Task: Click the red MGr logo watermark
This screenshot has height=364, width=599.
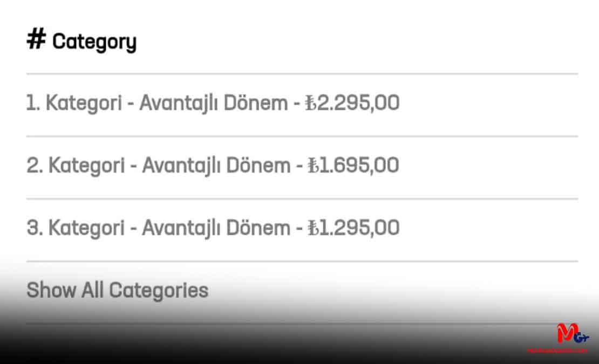Action: (572, 333)
